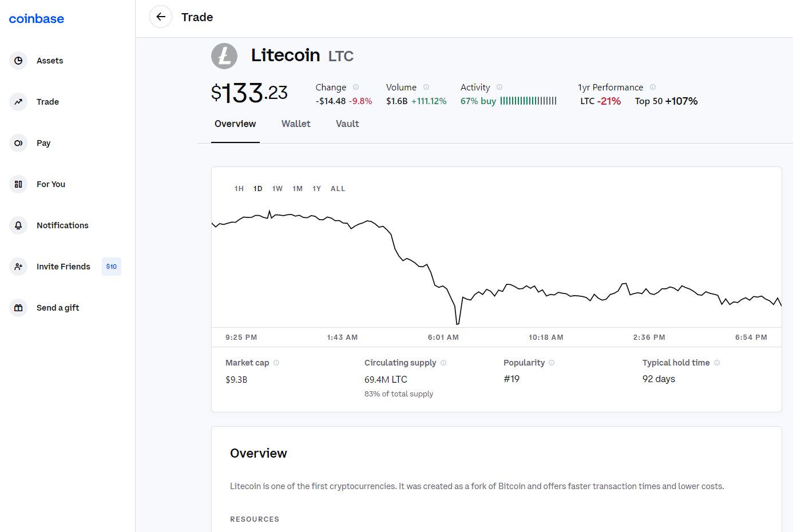Image resolution: width=793 pixels, height=532 pixels.
Task: Switch to the Wallet tab
Action: point(296,124)
